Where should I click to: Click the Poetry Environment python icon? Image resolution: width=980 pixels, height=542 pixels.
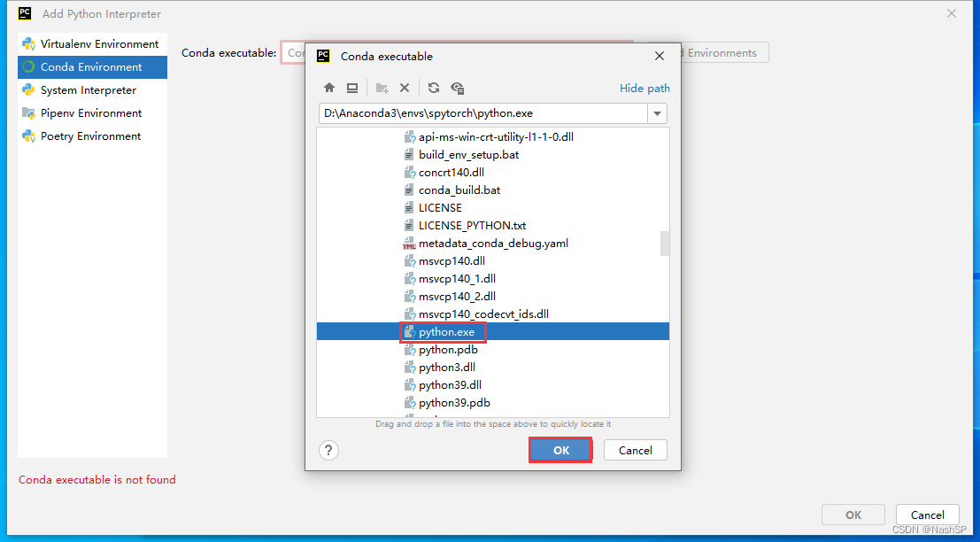[x=28, y=135]
